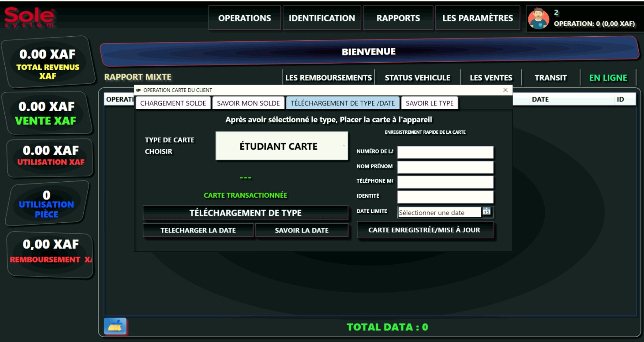Switch to Chargement Solde tab

click(x=173, y=103)
